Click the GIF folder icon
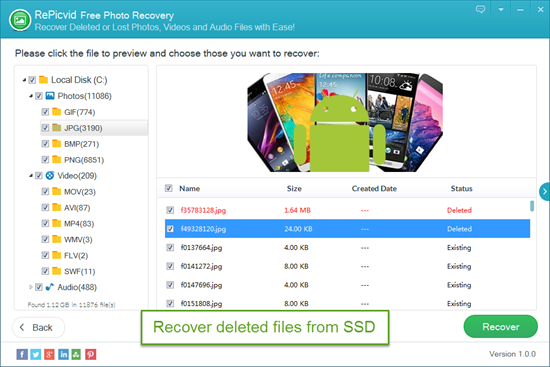550x367 pixels. coord(56,112)
